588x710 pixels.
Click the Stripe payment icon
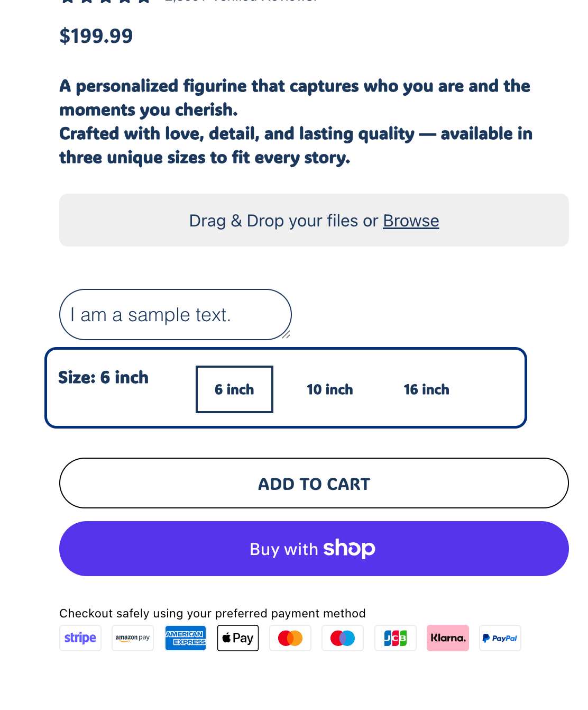[80, 638]
